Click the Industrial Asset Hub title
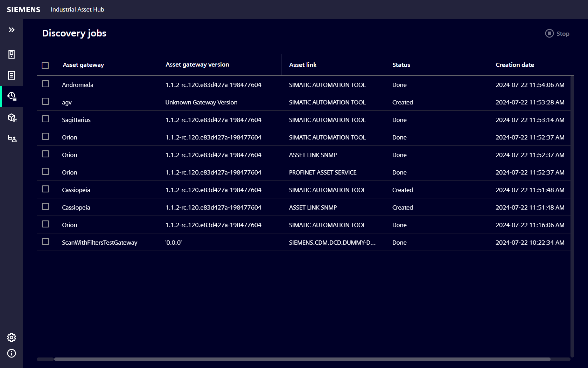 pyautogui.click(x=77, y=9)
